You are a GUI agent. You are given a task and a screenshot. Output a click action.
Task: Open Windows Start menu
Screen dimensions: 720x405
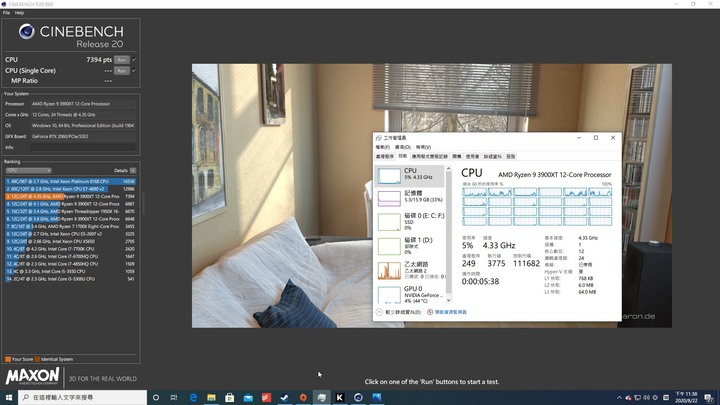9,397
